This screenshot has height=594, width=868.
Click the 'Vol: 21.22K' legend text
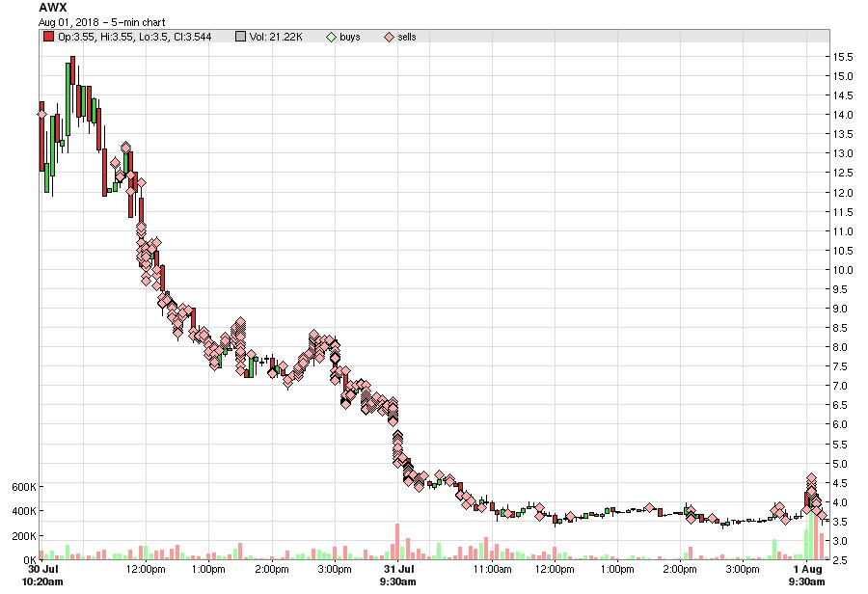coord(276,37)
